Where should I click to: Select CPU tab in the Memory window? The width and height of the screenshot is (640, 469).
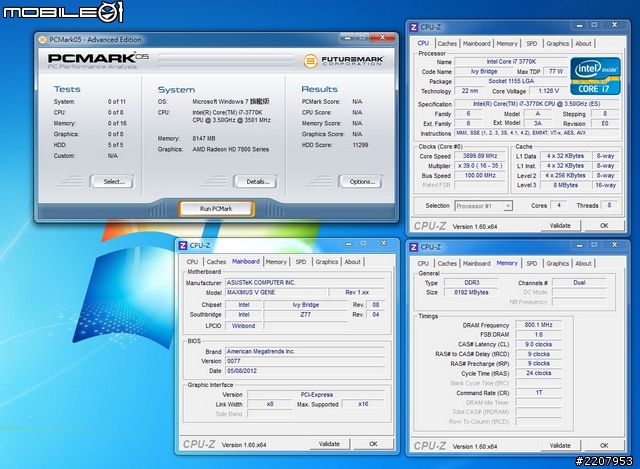423,264
